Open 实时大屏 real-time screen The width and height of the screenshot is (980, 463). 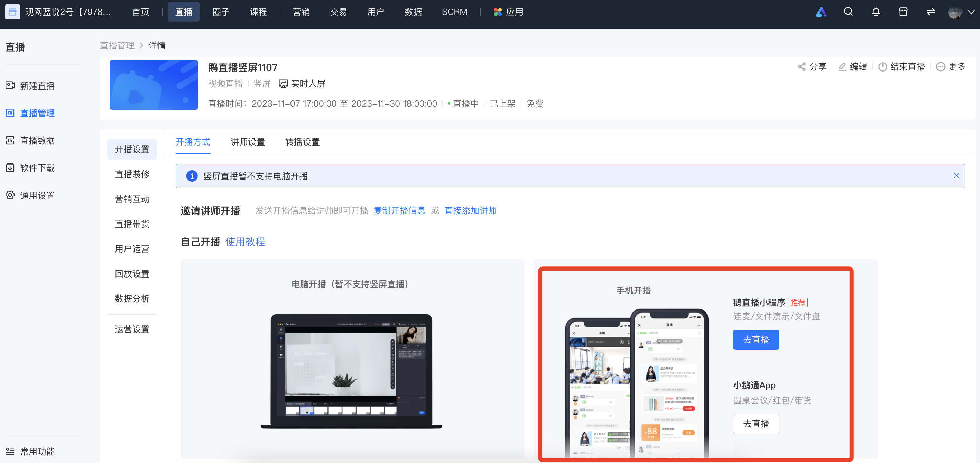click(x=302, y=84)
